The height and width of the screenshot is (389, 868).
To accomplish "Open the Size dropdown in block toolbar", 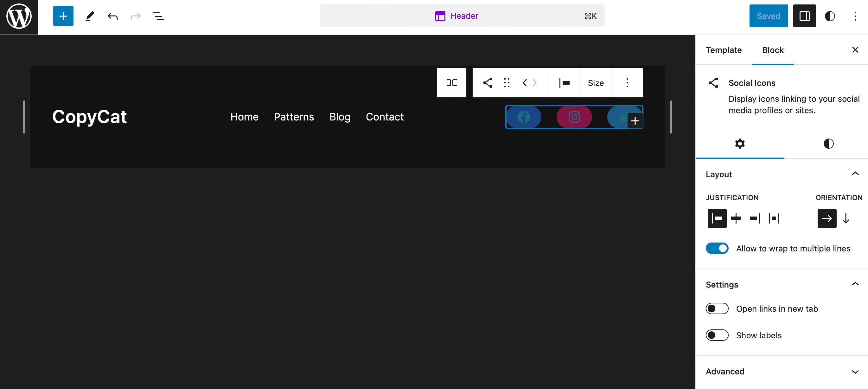I will (595, 82).
